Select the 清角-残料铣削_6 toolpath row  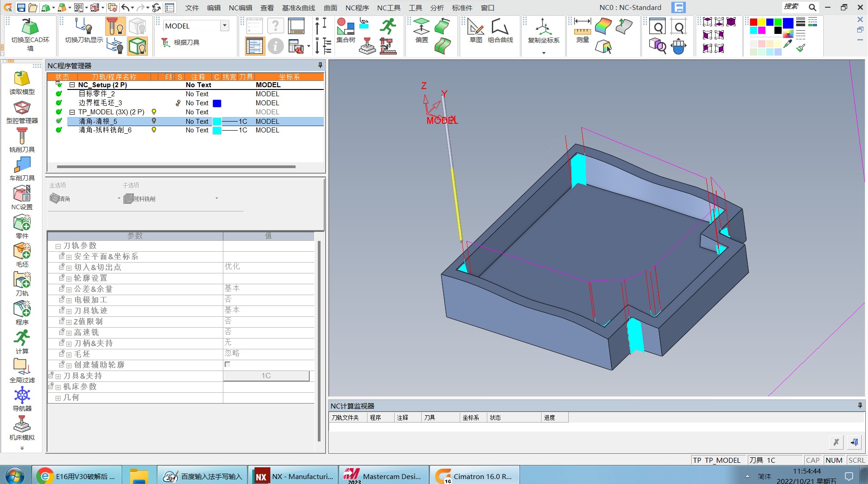tap(195, 130)
